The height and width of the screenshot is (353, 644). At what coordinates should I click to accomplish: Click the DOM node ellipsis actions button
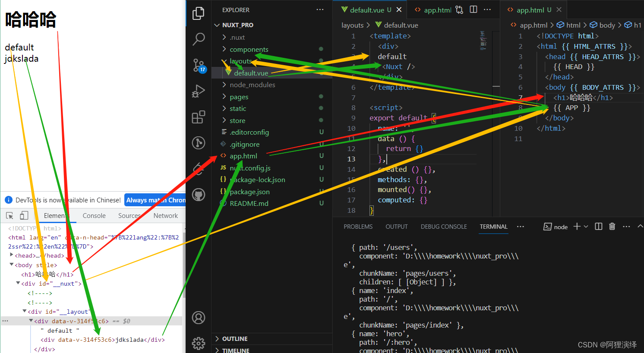point(5,321)
